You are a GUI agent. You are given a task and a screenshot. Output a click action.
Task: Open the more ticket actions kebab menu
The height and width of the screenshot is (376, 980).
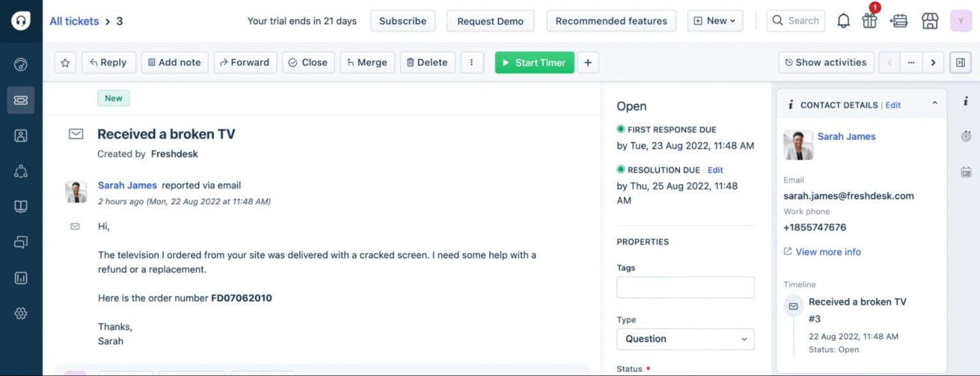[472, 62]
